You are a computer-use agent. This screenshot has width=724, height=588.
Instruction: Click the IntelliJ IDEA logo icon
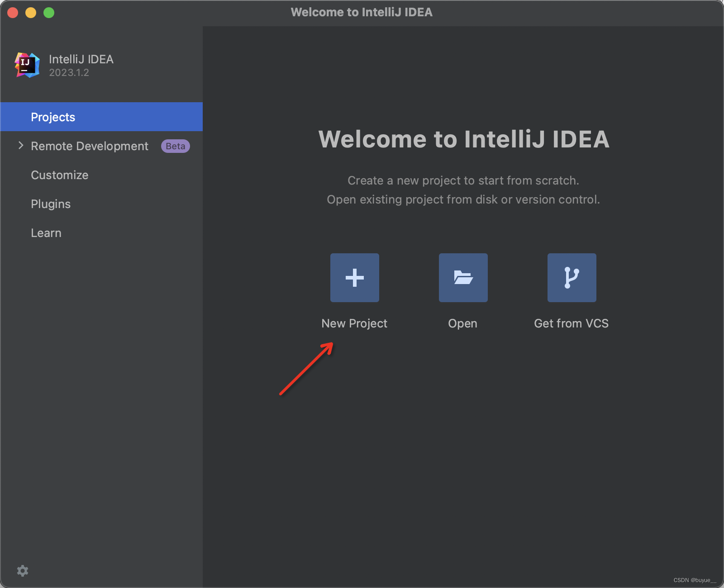27,65
